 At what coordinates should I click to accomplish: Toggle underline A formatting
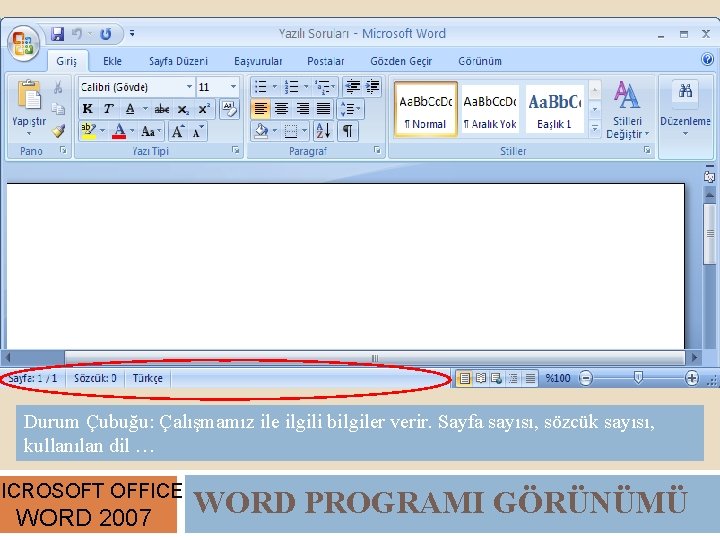coord(130,109)
